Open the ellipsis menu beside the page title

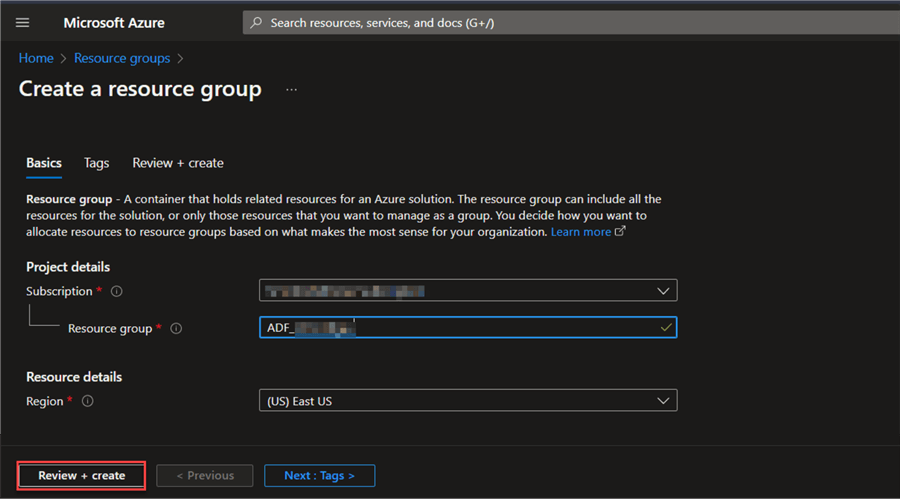click(291, 90)
